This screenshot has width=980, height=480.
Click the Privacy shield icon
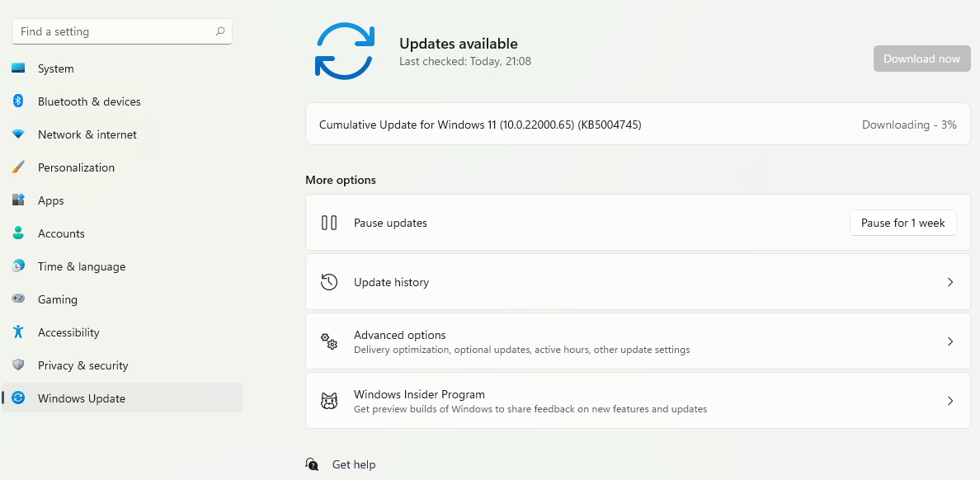[18, 365]
